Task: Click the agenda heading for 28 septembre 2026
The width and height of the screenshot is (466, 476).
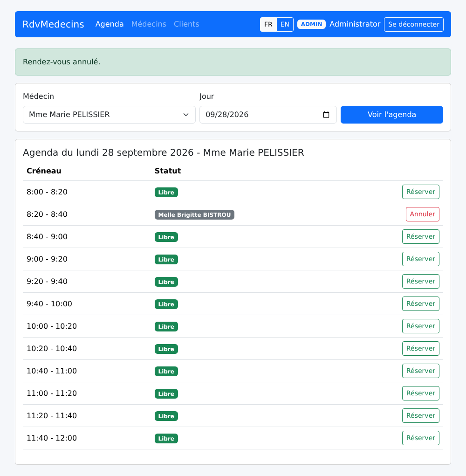Action: click(164, 152)
